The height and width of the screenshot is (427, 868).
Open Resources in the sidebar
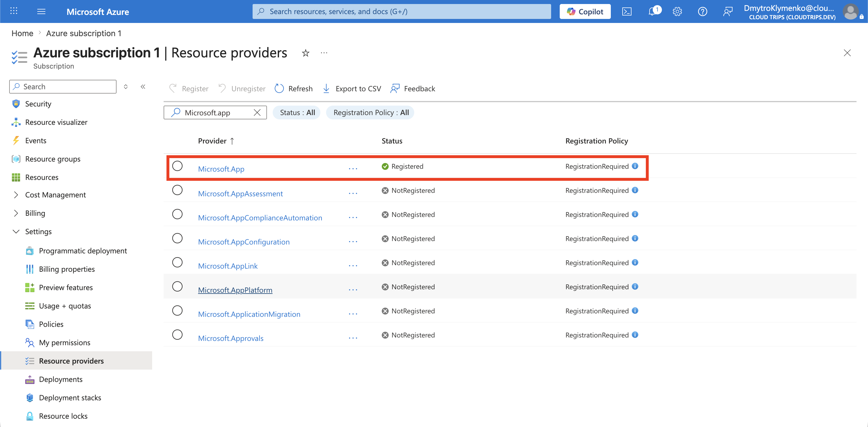tap(42, 177)
